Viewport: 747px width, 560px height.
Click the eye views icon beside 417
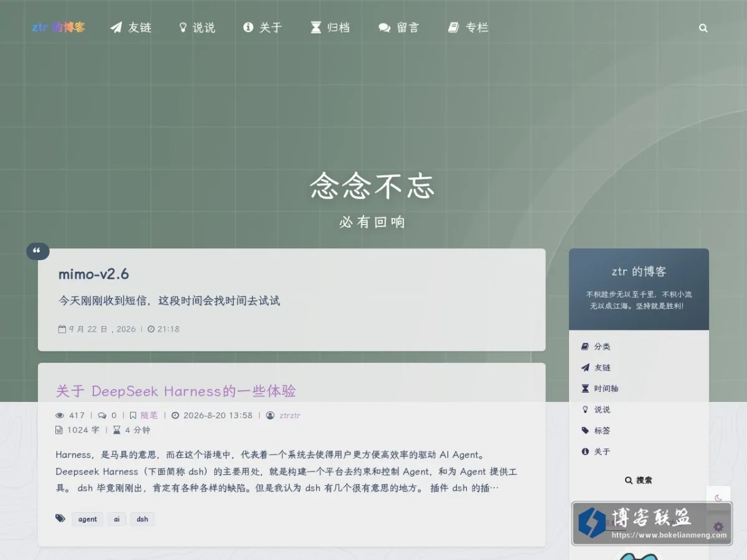point(60,416)
